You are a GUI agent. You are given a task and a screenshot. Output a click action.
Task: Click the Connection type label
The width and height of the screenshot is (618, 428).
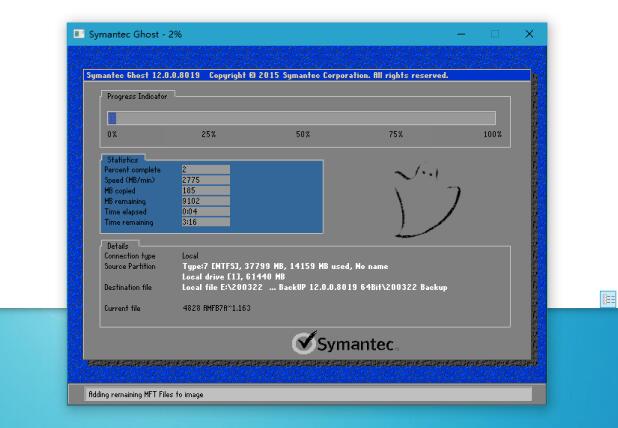(x=130, y=256)
